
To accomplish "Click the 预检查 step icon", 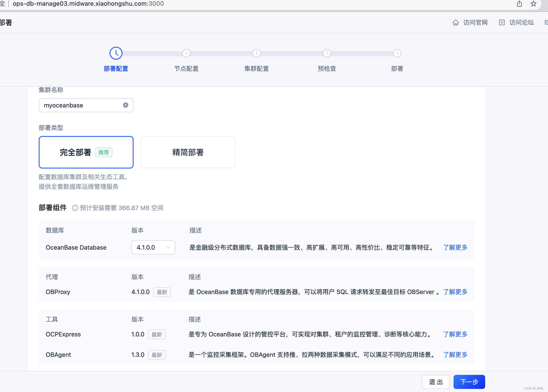I will (327, 53).
